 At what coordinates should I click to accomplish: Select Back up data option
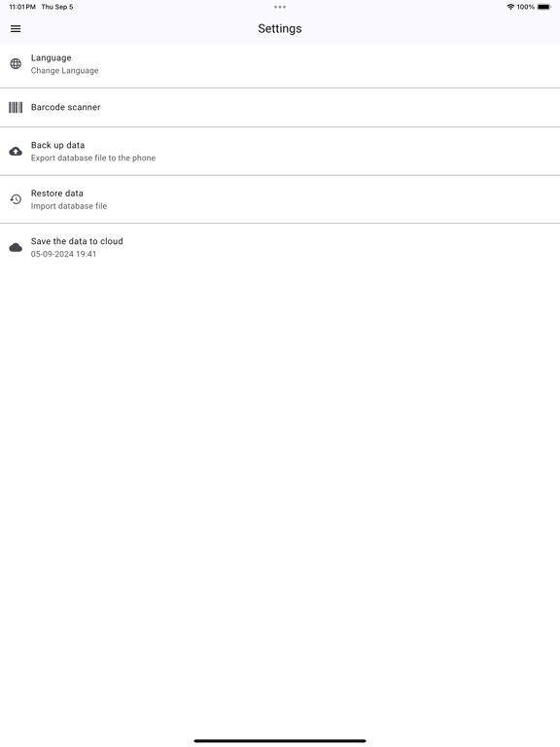tap(280, 152)
